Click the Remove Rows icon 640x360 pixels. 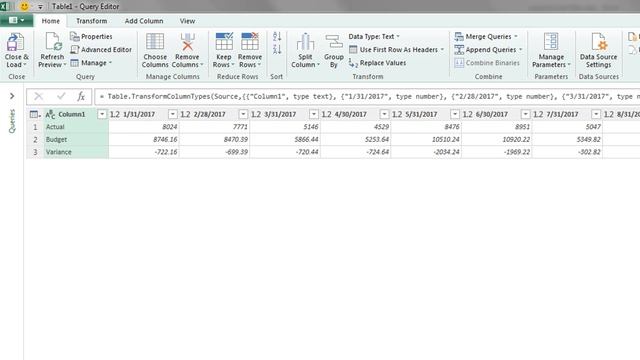250,42
